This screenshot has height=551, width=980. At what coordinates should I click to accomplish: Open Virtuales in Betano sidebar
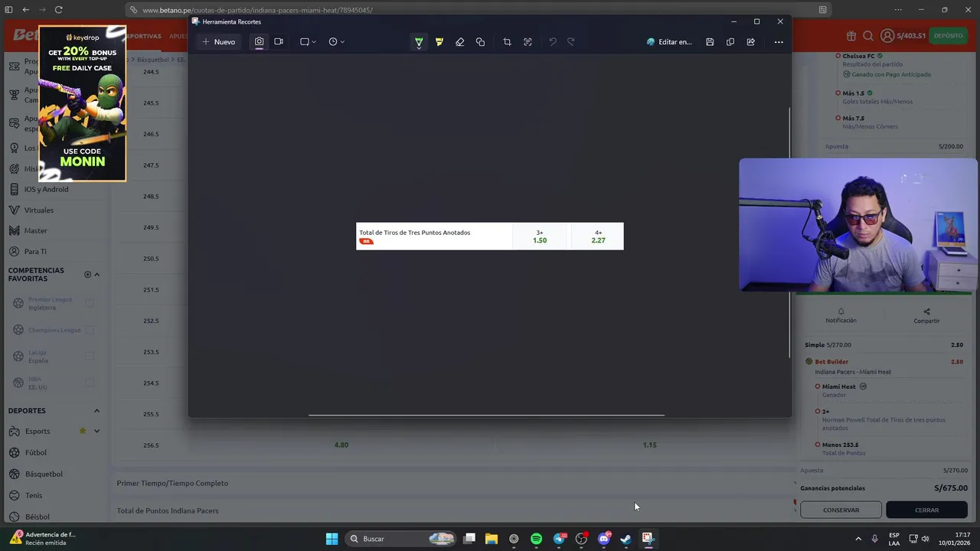pos(38,210)
